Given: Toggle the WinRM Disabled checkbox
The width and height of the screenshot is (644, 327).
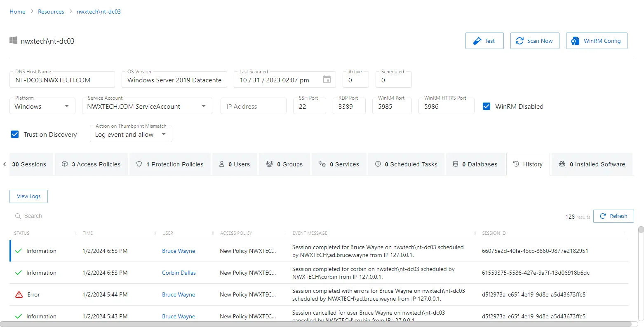Looking at the screenshot, I should [487, 106].
